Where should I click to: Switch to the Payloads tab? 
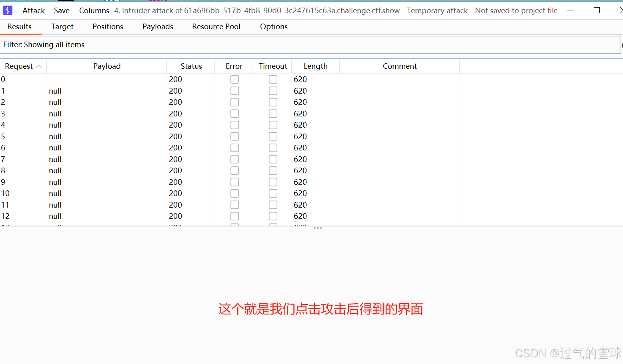(x=157, y=26)
